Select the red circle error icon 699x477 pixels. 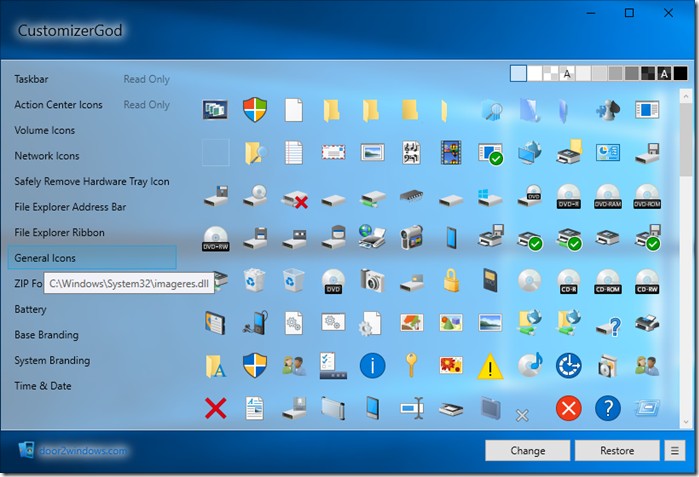[568, 408]
